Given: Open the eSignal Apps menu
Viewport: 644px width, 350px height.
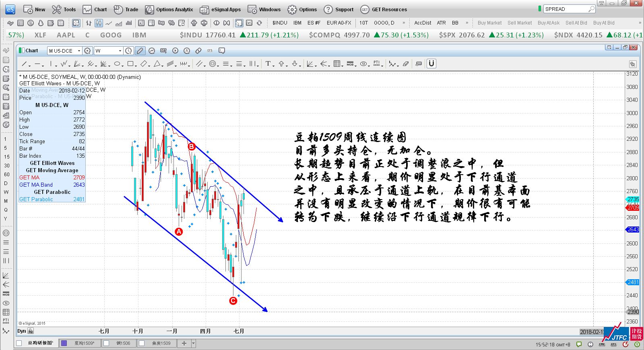Looking at the screenshot, I should [221, 9].
